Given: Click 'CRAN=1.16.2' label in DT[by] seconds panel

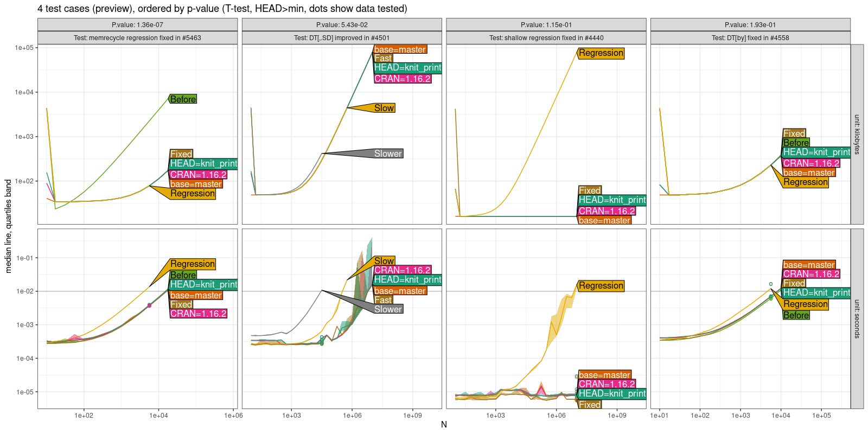Looking at the screenshot, I should [x=811, y=274].
